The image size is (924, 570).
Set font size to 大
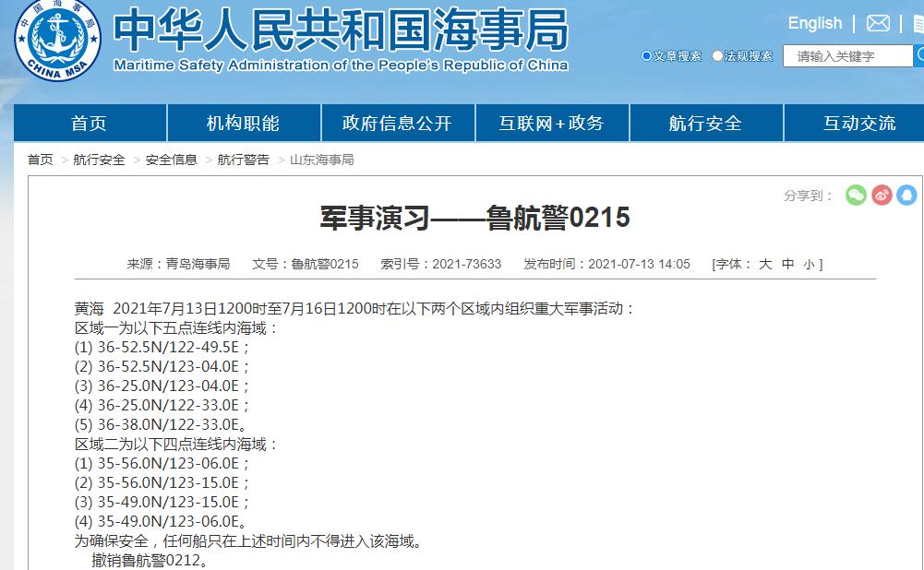(765, 264)
